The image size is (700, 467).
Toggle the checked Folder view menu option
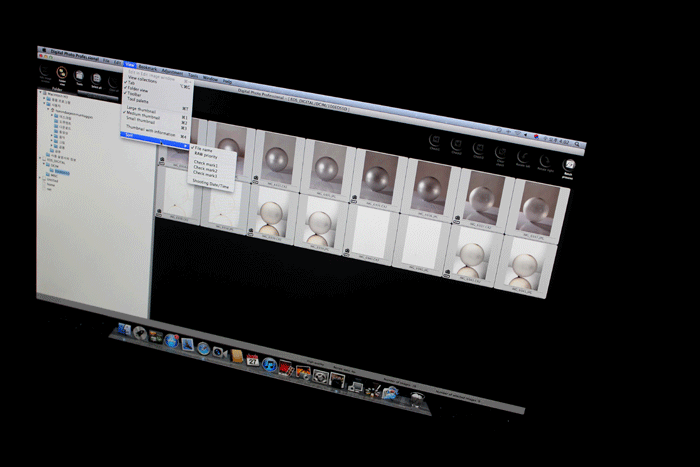(x=137, y=88)
